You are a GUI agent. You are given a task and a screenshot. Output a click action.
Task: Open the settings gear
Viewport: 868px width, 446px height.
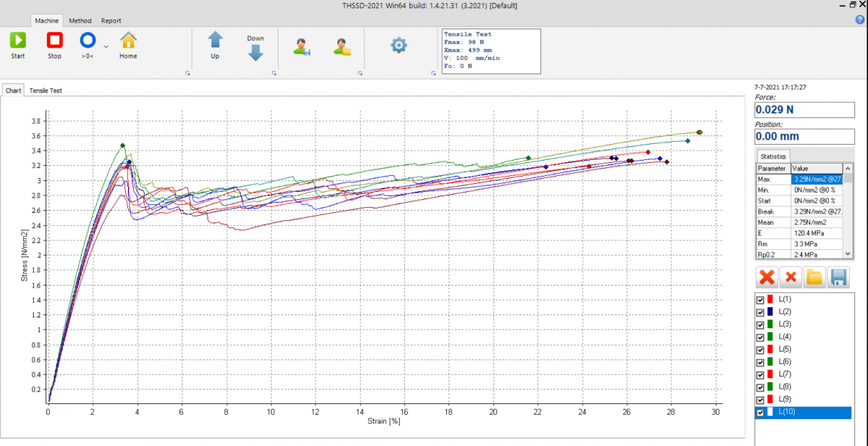click(x=399, y=46)
